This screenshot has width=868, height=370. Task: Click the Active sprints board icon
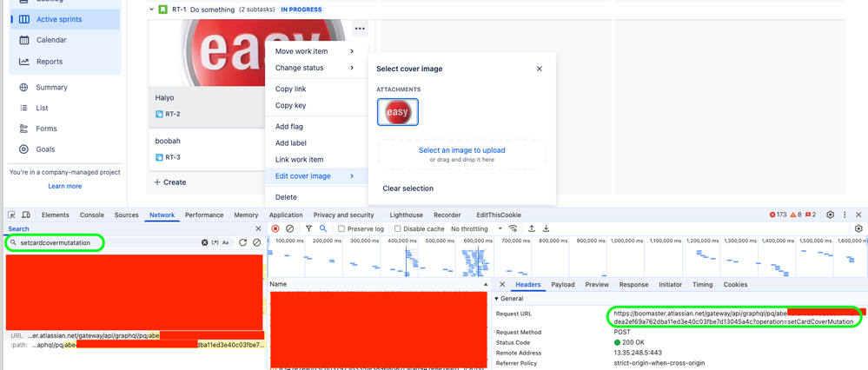click(x=23, y=19)
